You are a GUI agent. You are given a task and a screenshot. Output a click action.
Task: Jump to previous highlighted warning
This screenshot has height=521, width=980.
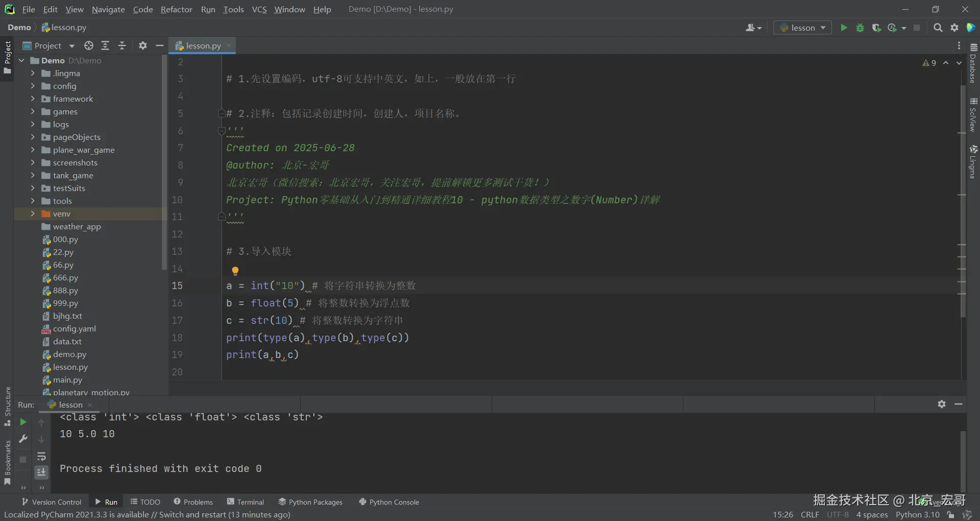click(946, 63)
